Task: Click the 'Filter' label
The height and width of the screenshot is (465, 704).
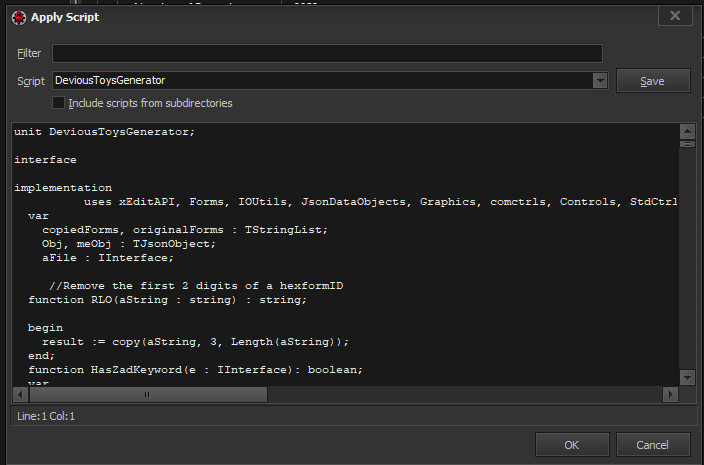Action: pyautogui.click(x=29, y=53)
